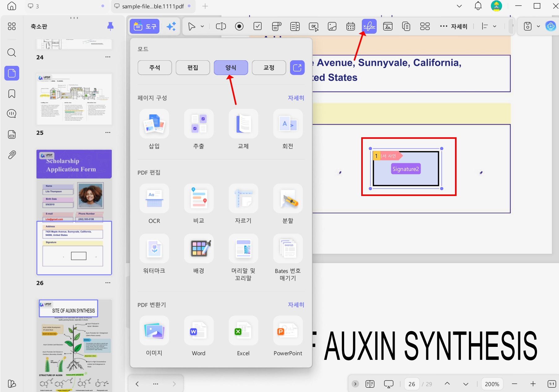Click the page number field showing 26
The width and height of the screenshot is (559, 392).
412,384
